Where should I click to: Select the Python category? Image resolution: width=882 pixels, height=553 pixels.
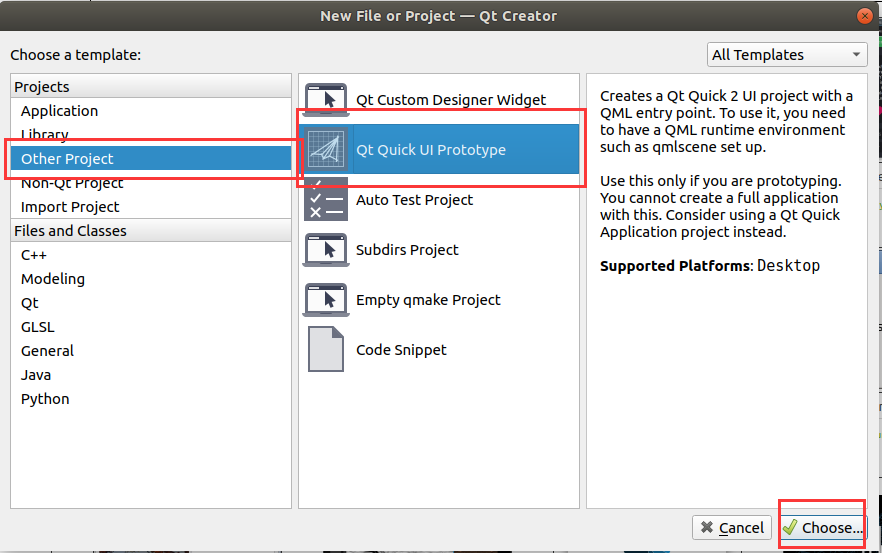point(151,399)
